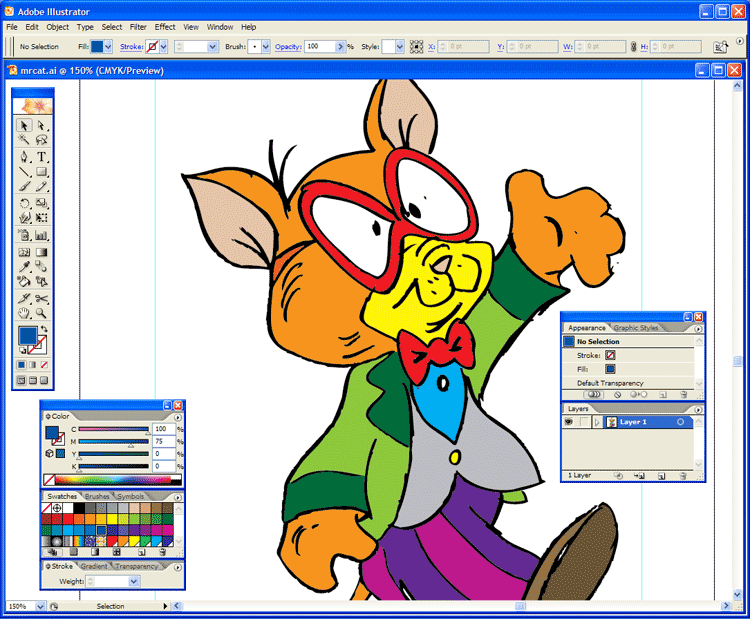The height and width of the screenshot is (619, 750).
Task: Open the Stroke Weight dropdown
Action: (134, 581)
